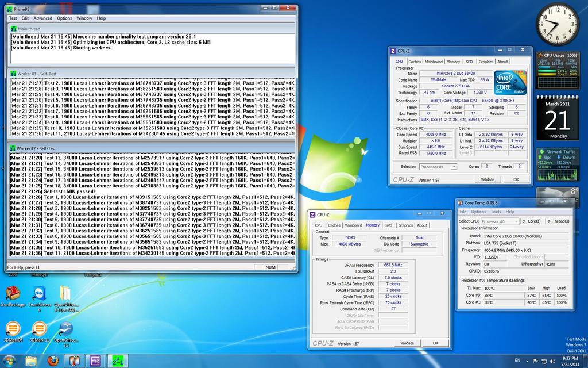Viewport: 588px width, 368px height.
Task: Open Core Temp Help menu
Action: click(x=510, y=212)
